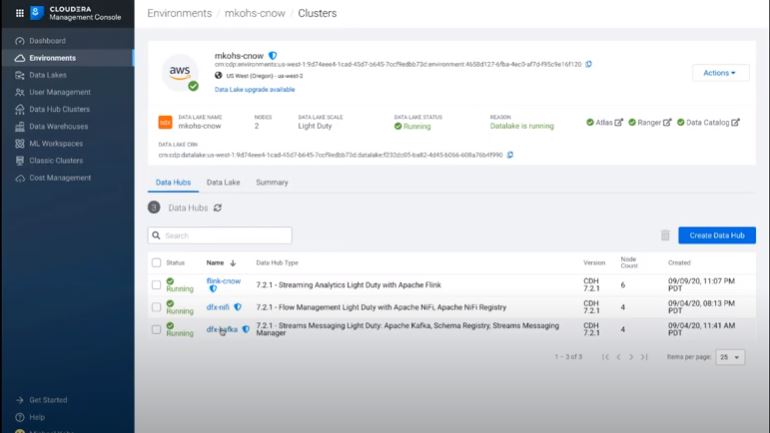Image resolution: width=770 pixels, height=433 pixels.
Task: Open the Actions dropdown
Action: (x=720, y=73)
